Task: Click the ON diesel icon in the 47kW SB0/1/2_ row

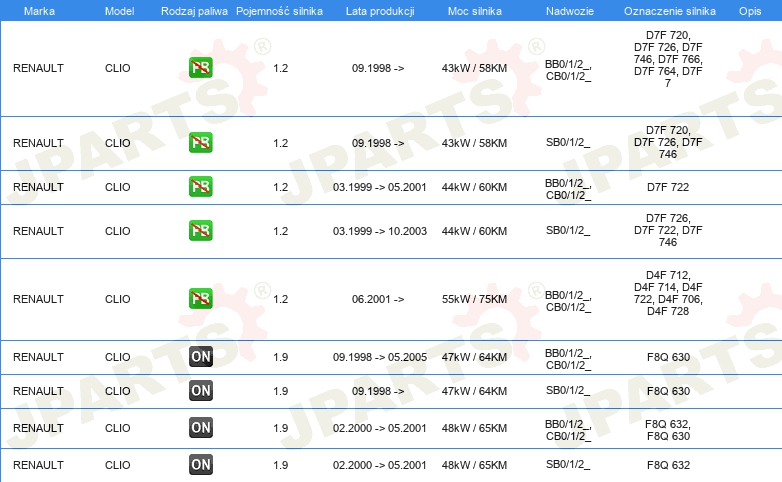Action: [201, 390]
